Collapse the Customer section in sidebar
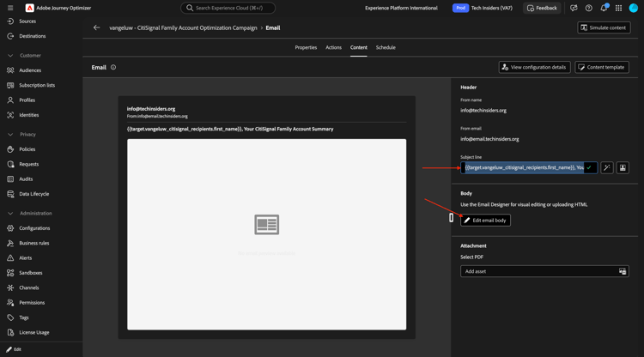This screenshot has width=644, height=357. pyautogui.click(x=10, y=55)
